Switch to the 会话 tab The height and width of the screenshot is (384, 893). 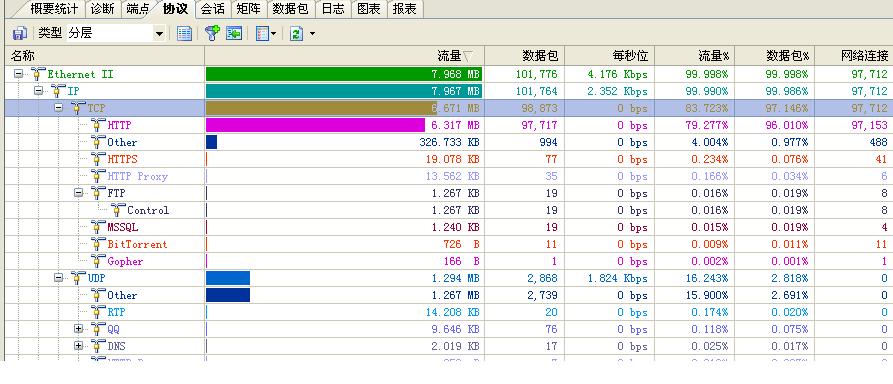(214, 9)
